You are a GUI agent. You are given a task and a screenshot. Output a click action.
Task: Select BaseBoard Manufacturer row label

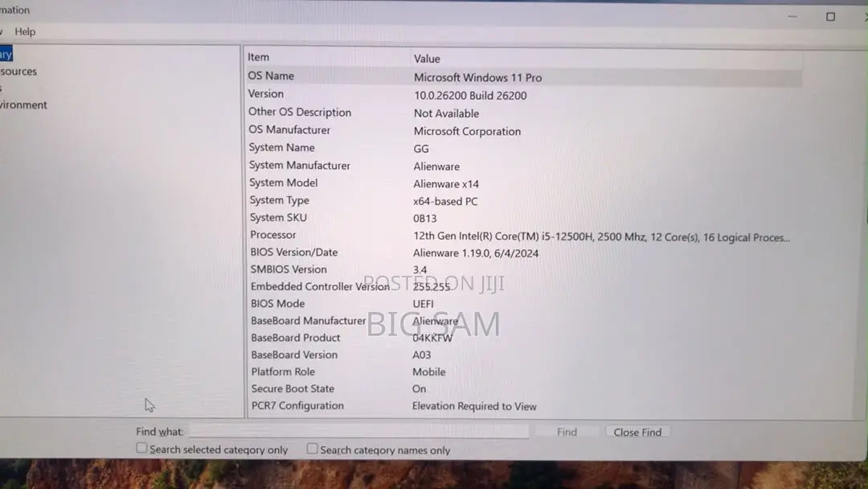[308, 321]
